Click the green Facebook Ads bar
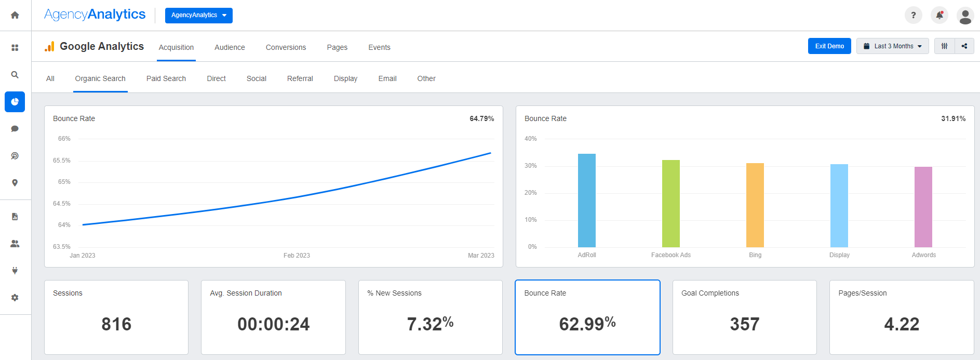This screenshot has width=980, height=360. 670,203
